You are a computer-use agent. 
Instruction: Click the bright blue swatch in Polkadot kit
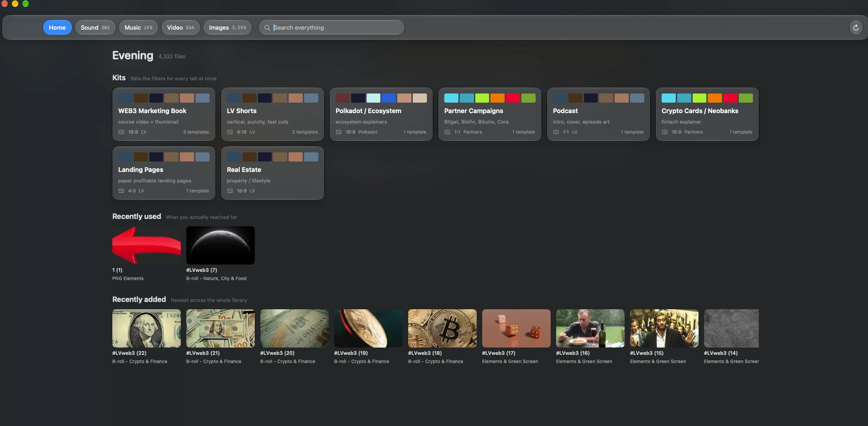click(x=389, y=98)
